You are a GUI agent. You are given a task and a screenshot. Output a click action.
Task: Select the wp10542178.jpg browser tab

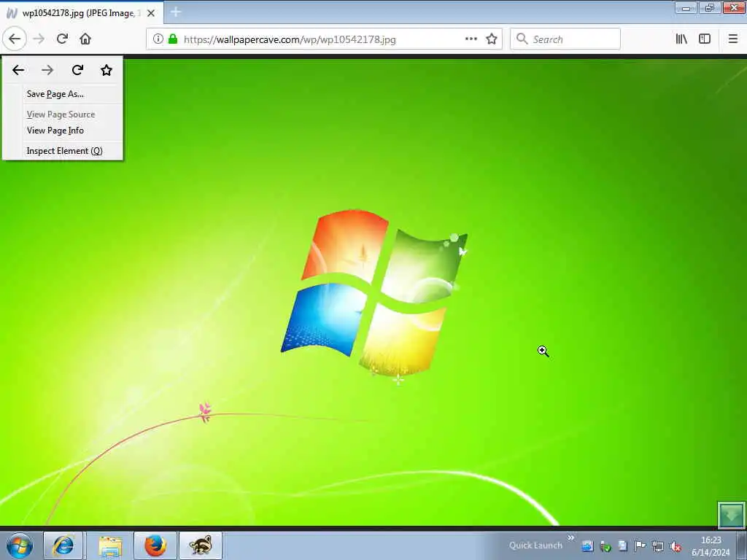pyautogui.click(x=81, y=13)
